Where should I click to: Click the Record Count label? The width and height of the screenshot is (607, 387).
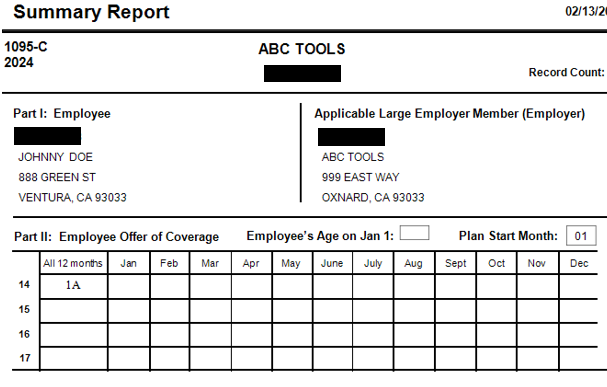tap(566, 72)
